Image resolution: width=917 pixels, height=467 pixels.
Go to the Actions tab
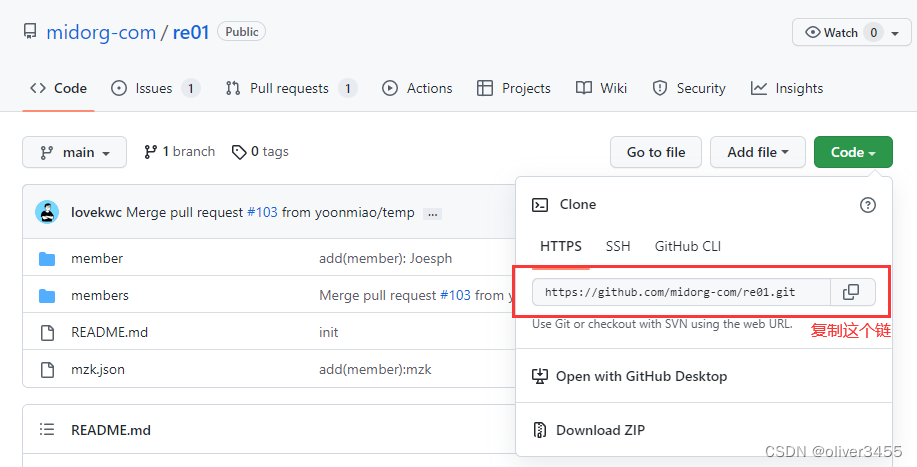(x=417, y=88)
